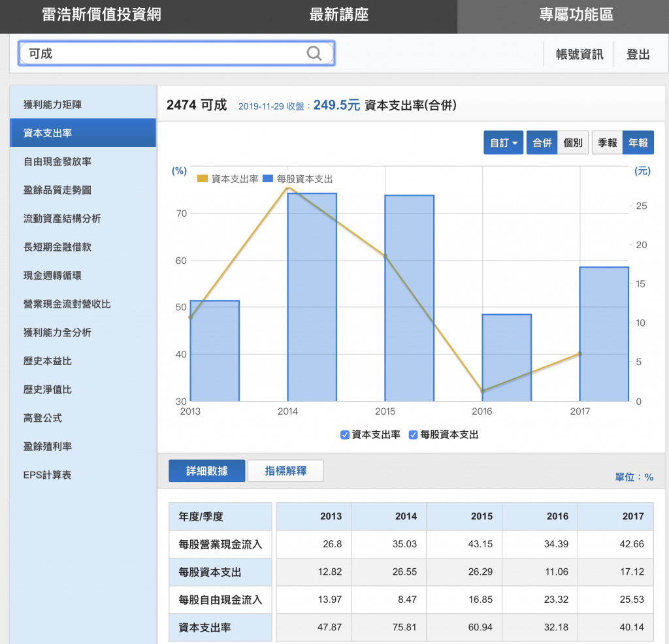Switch to 個別 individual view
Screen dimensions: 669x644
[x=573, y=142]
